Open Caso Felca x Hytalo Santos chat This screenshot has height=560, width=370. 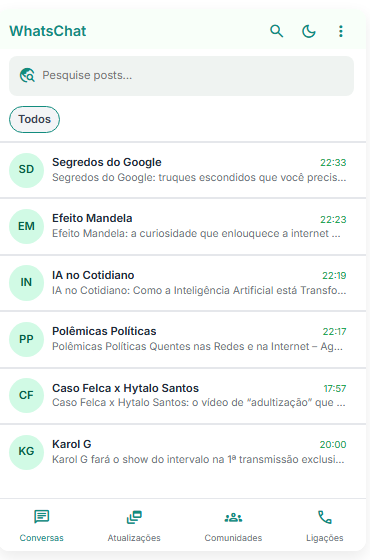pos(183,396)
